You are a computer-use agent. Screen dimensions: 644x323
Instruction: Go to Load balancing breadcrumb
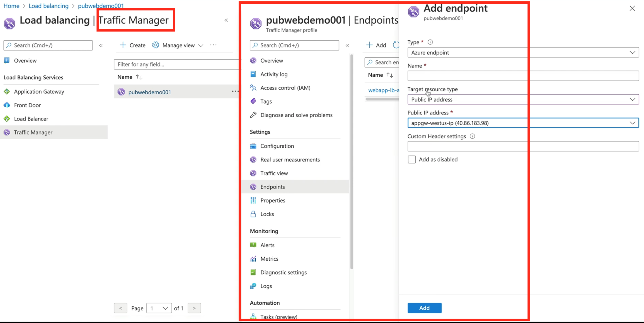tap(48, 6)
